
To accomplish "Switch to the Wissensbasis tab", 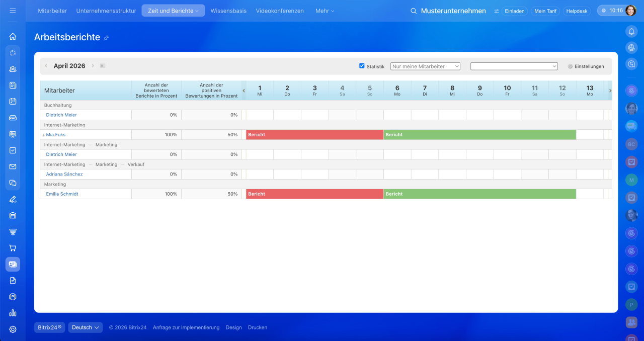I will (228, 11).
